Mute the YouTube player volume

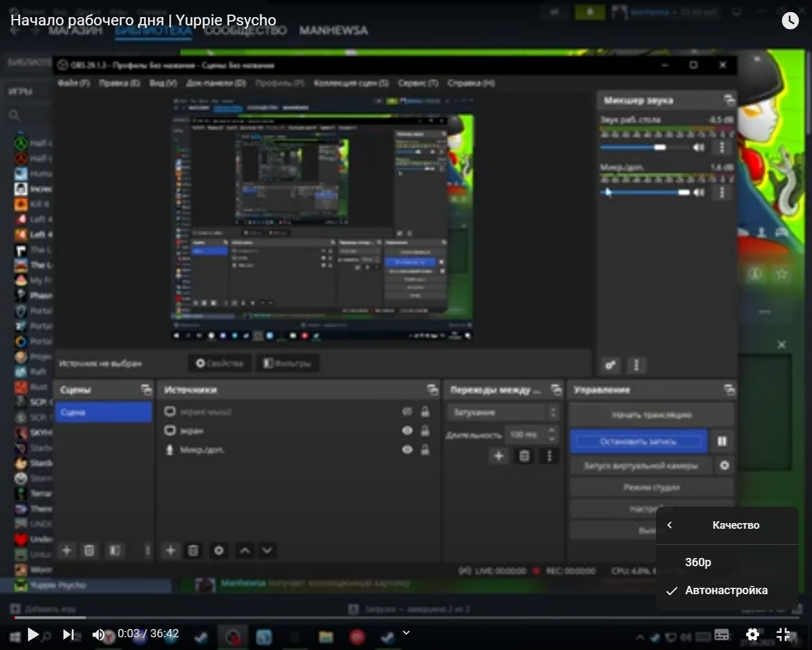point(98,634)
